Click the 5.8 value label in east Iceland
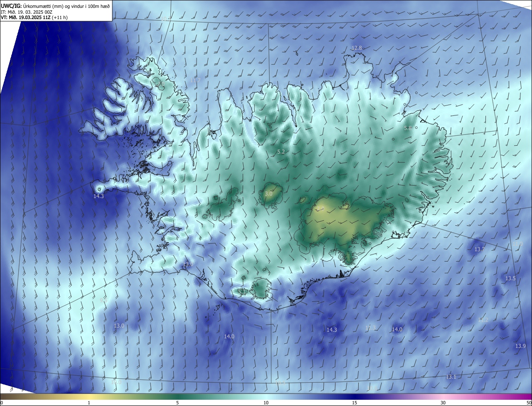The image size is (532, 406). click(x=408, y=128)
